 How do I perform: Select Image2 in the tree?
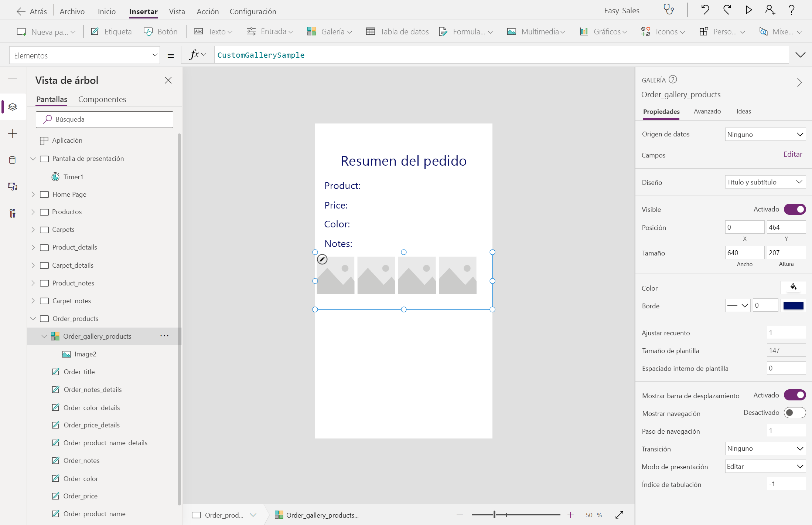coord(85,354)
